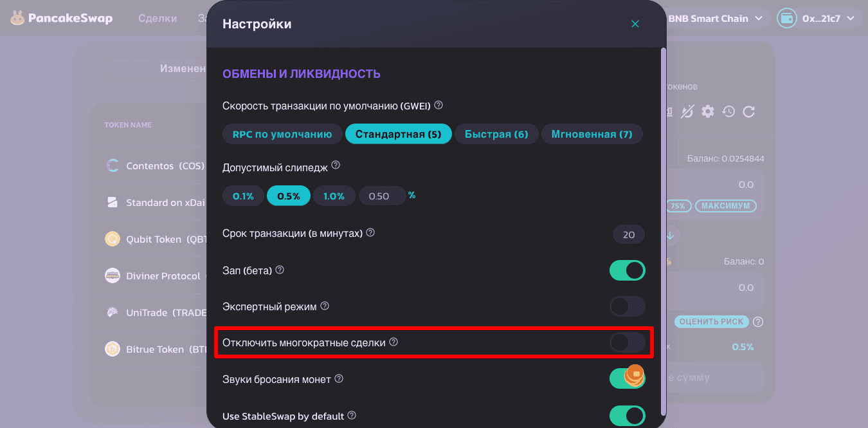Choose 1.0% slippage option

[x=334, y=196]
